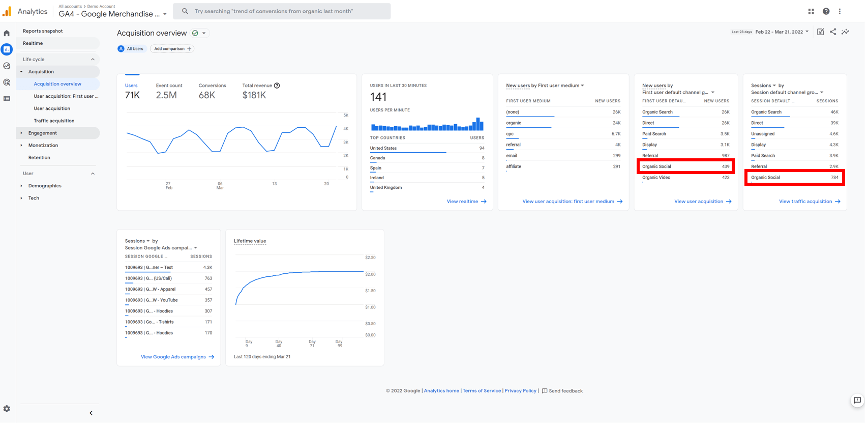Click the Share this report icon
The image size is (868, 424).
pos(833,32)
